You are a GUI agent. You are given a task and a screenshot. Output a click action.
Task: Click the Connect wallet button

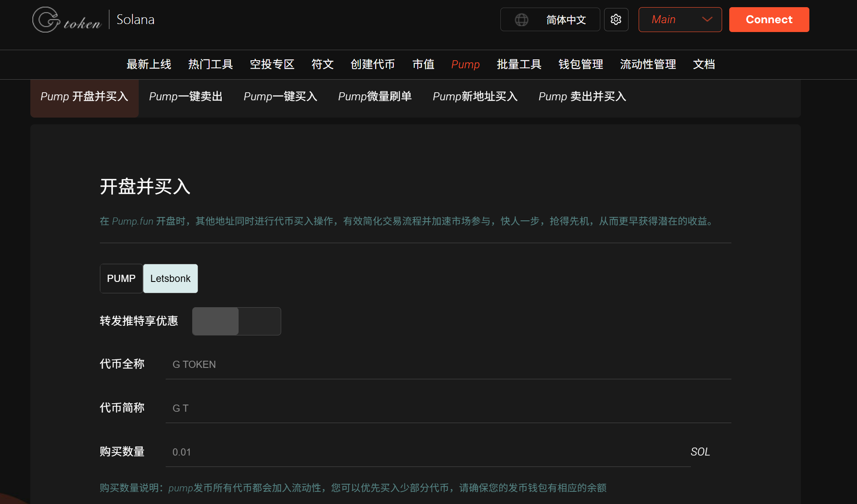point(769,19)
